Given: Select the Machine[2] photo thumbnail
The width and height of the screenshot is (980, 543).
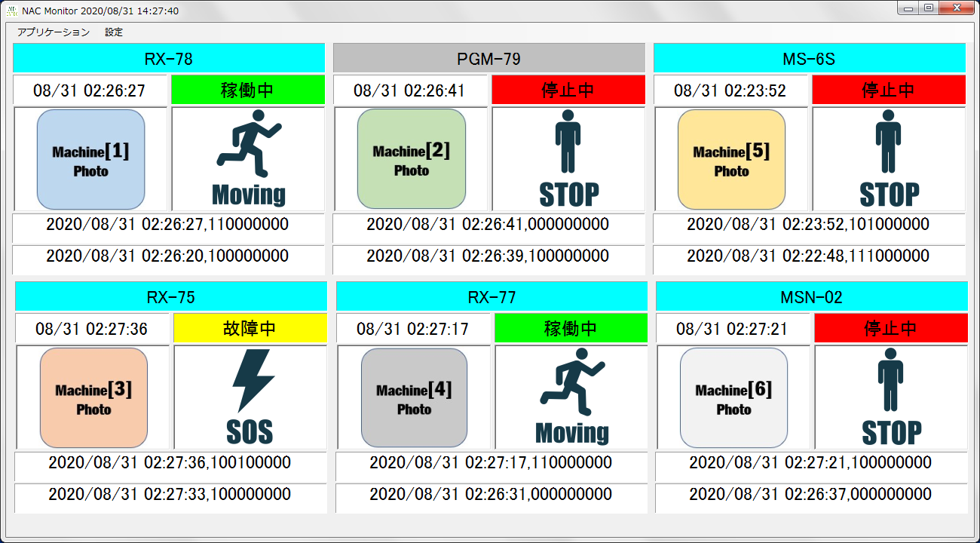Looking at the screenshot, I should tap(412, 159).
